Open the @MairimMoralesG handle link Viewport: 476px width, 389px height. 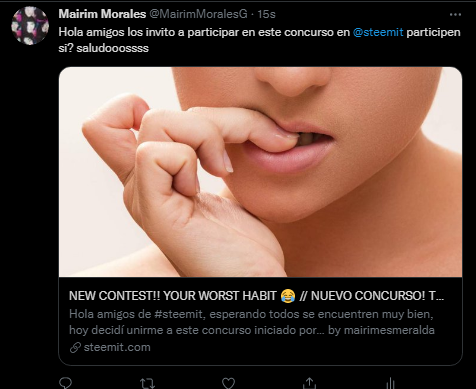(198, 14)
